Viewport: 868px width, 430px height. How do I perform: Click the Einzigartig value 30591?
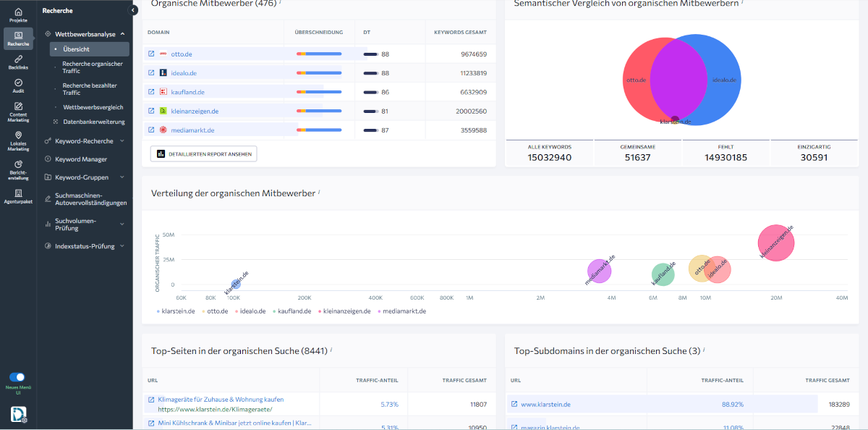[814, 157]
